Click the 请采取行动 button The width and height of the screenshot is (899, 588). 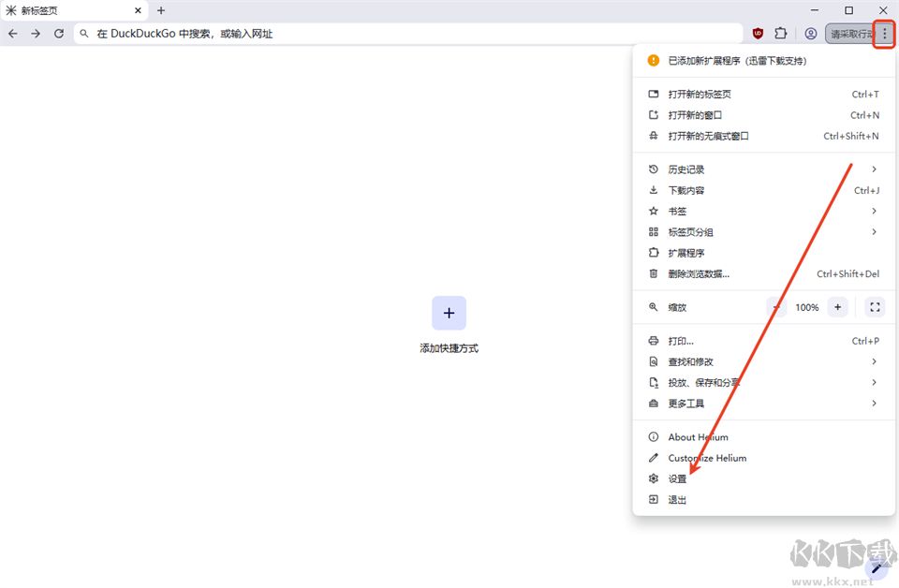(849, 34)
